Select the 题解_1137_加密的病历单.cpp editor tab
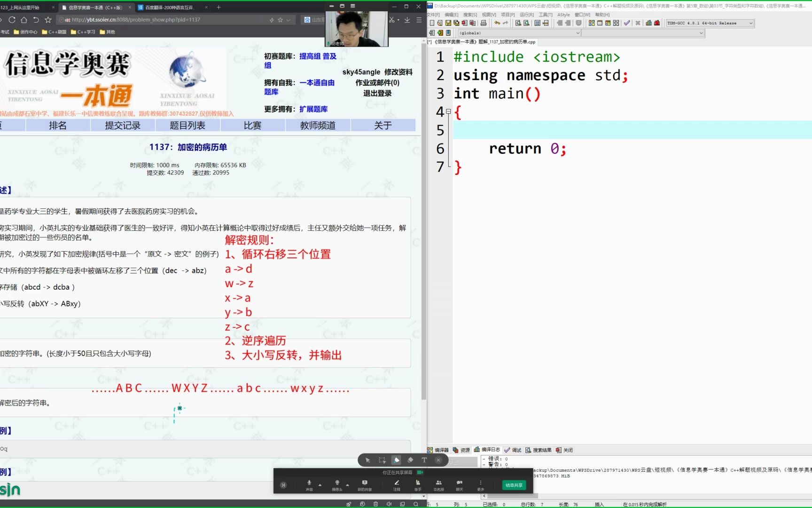Viewport: 812px width, 508px height. pos(483,42)
